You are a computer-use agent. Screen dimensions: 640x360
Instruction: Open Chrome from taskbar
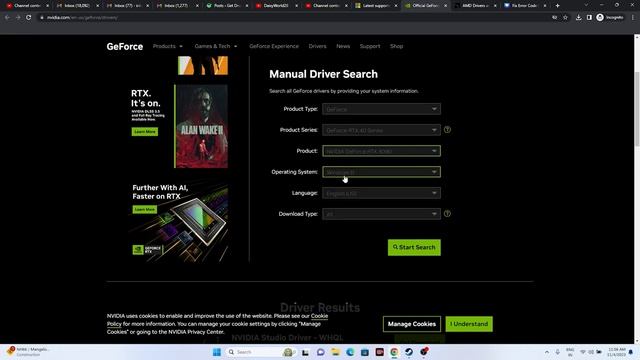[394, 352]
